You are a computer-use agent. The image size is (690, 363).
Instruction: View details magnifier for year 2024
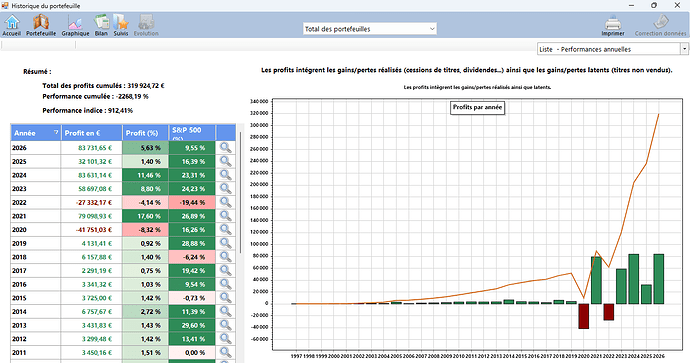[226, 175]
